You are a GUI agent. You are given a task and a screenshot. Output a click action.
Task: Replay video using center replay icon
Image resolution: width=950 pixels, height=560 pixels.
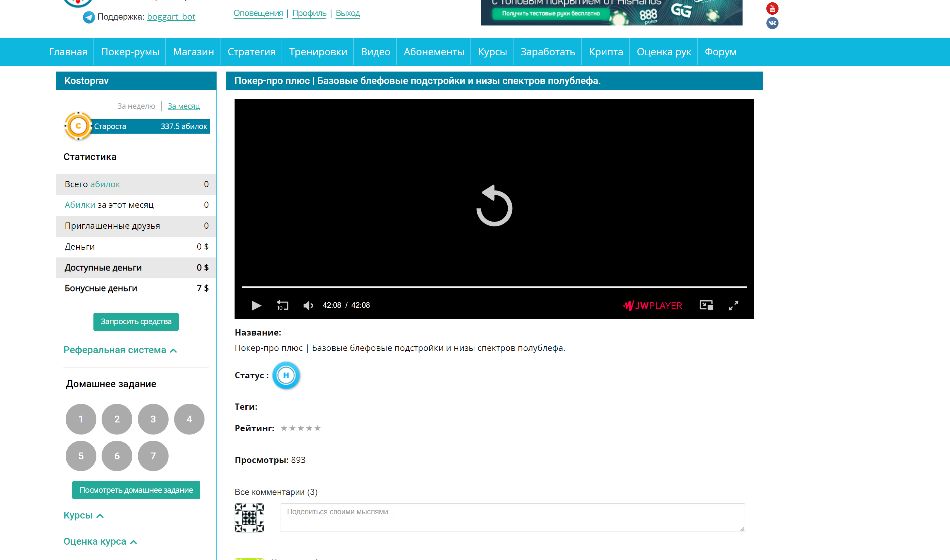tap(494, 206)
